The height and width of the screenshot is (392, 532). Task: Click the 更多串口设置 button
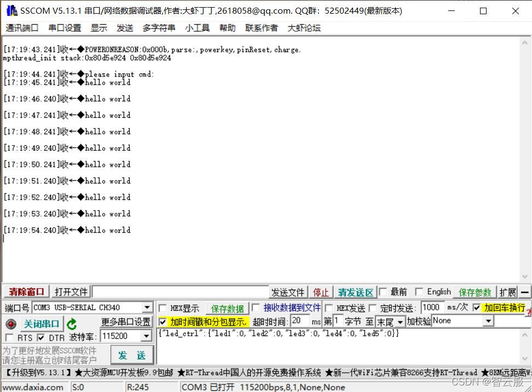(126, 321)
